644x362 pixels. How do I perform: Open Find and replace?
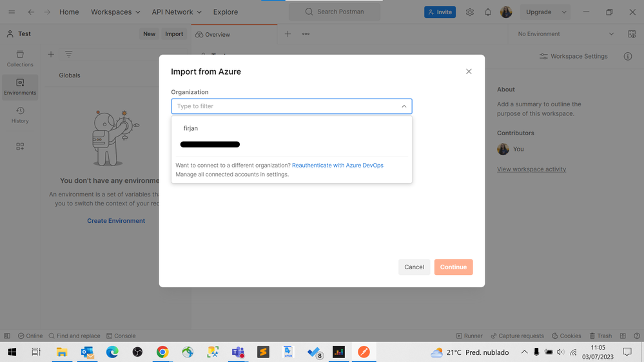coord(74,336)
